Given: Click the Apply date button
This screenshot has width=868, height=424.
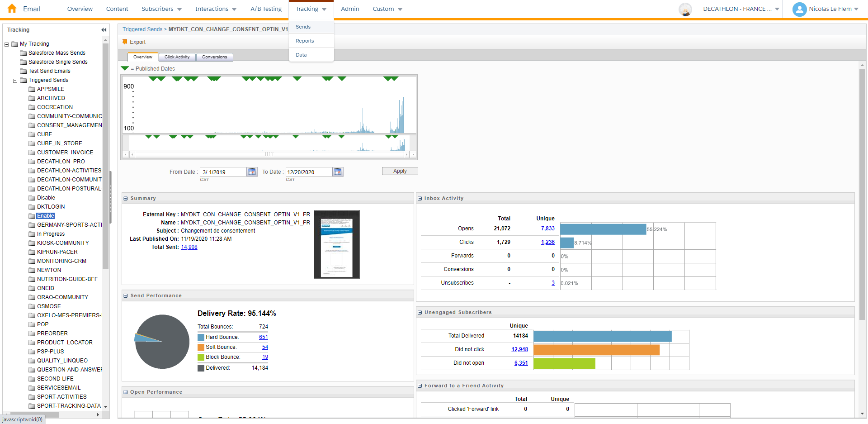Looking at the screenshot, I should tap(400, 171).
